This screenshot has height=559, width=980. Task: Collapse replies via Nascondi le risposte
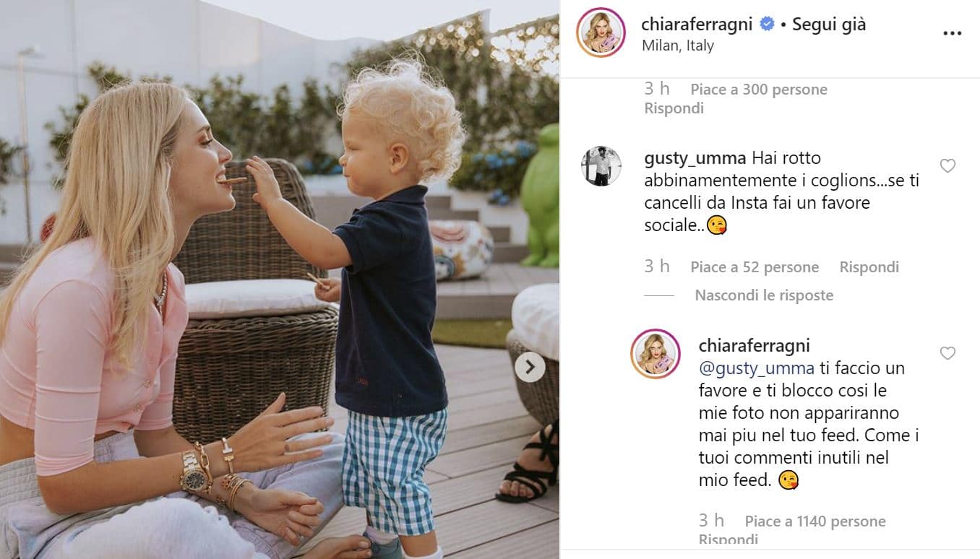click(x=764, y=295)
